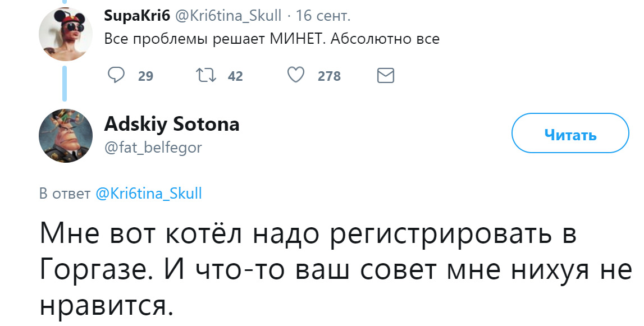Click the reply text about котёл

335,270
